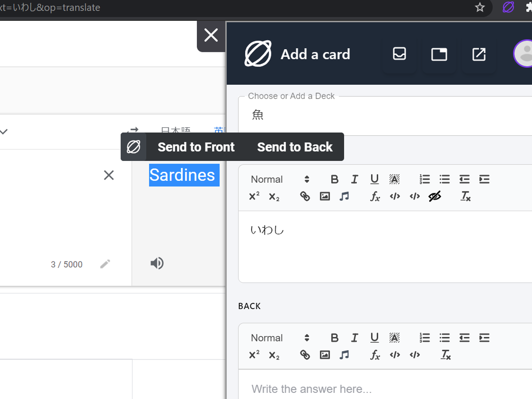This screenshot has height=399, width=532.
Task: Insert a bulleted list in the front editor
Action: pyautogui.click(x=445, y=179)
